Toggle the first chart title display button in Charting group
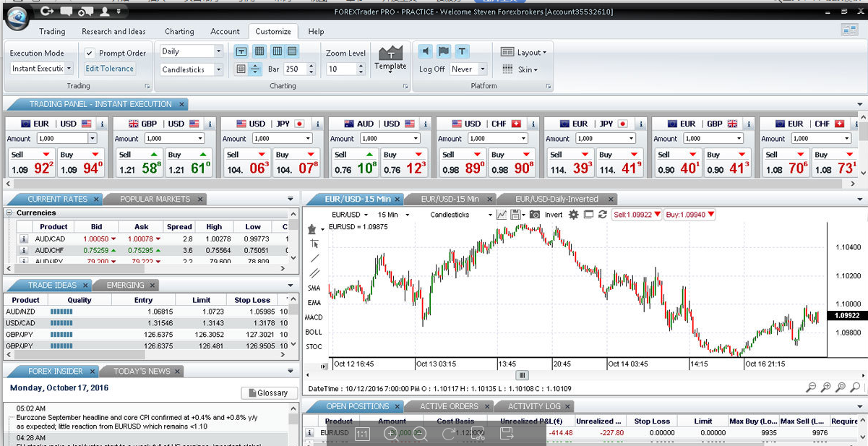 241,51
